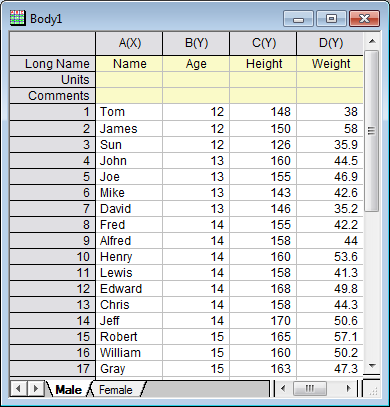Maximize the Body1 window
Viewport: 390px width, 407px height.
click(x=331, y=19)
